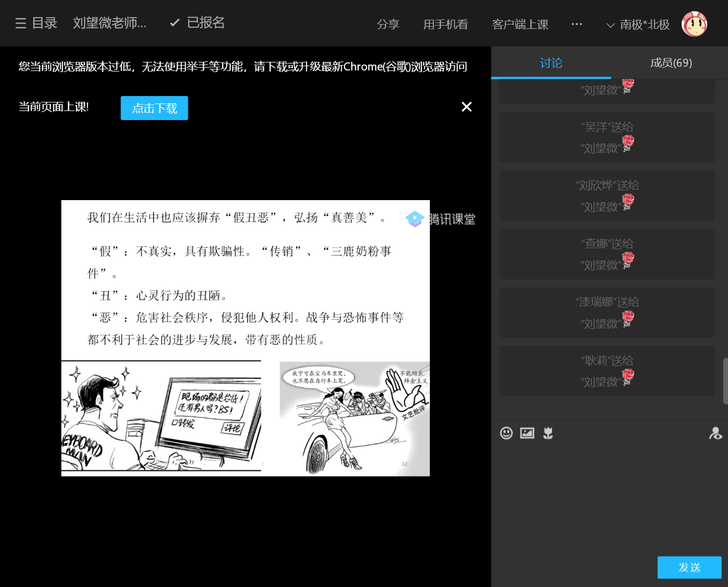728x587 pixels.
Task: Open 用手机看 mobile viewing option
Action: click(x=445, y=25)
